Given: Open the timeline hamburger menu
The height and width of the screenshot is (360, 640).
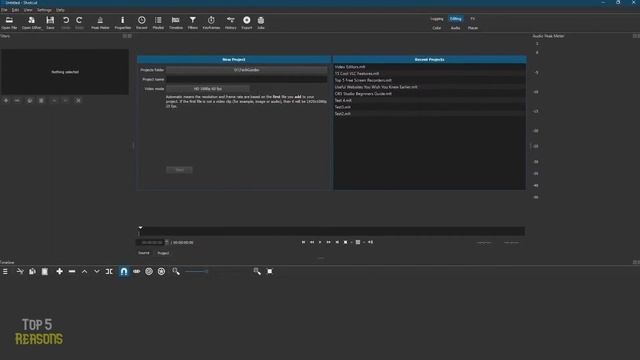Looking at the screenshot, I should [x=5, y=271].
